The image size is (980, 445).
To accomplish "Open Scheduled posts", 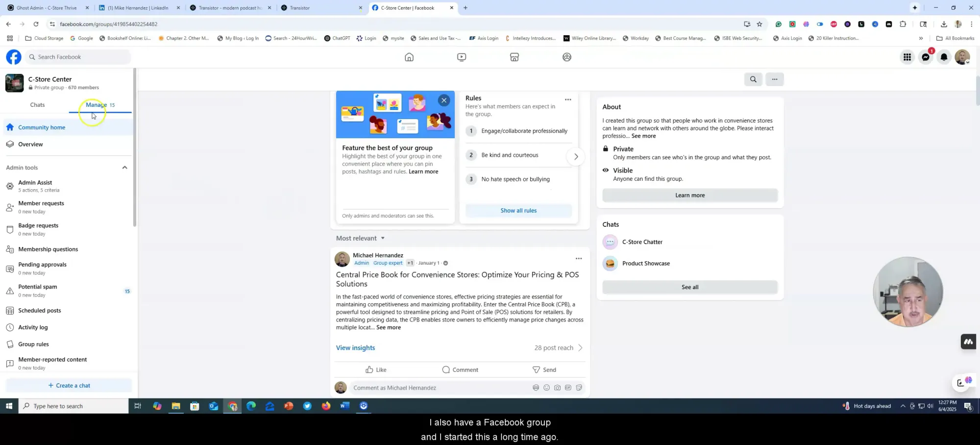I will point(69,311).
